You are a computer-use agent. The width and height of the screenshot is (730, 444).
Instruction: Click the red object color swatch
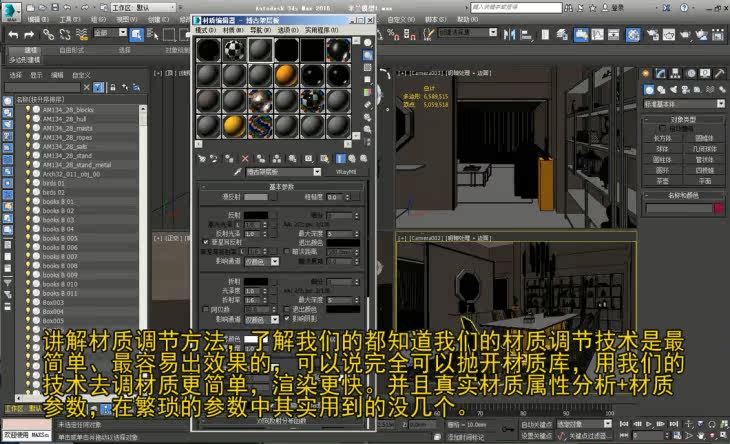pos(718,208)
